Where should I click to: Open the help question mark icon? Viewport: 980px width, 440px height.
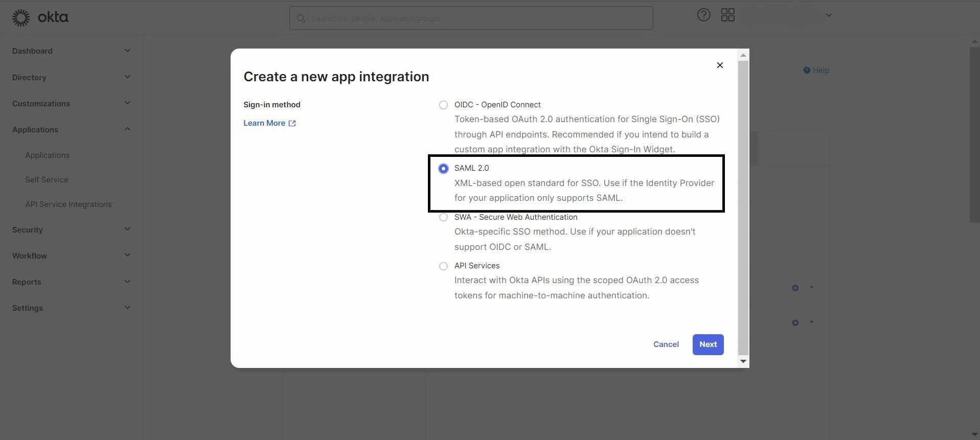click(703, 15)
